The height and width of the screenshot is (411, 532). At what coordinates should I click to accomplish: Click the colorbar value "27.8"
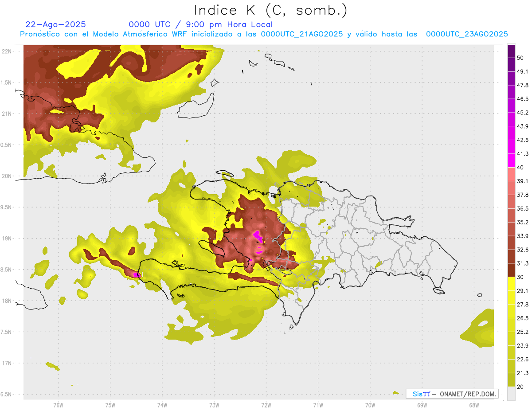[x=523, y=305]
